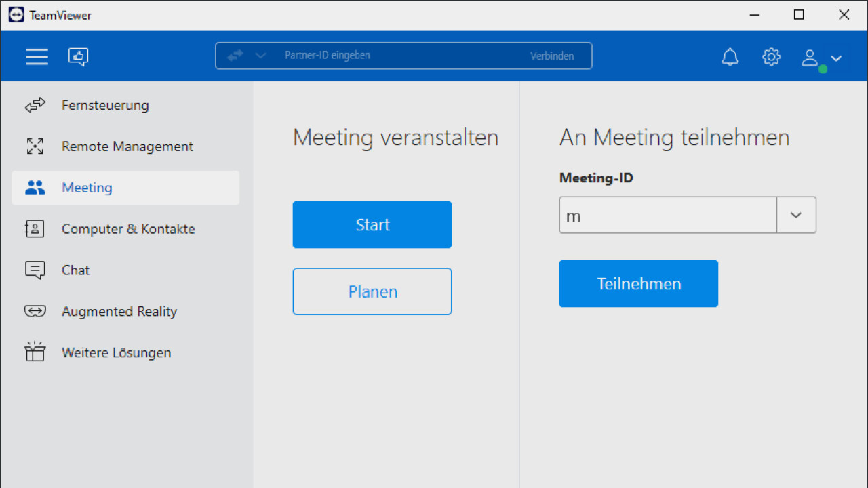Open the Chat section
The width and height of the screenshot is (868, 488).
(125, 270)
